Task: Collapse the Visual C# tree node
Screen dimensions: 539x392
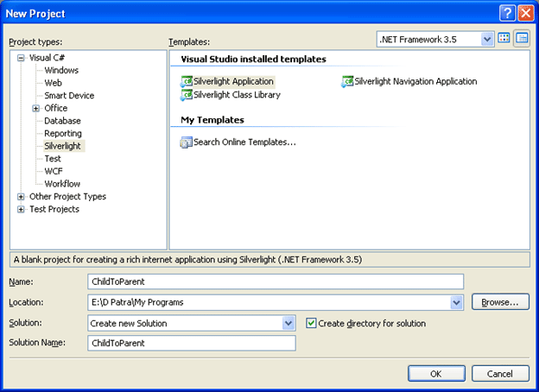Action: (21, 58)
